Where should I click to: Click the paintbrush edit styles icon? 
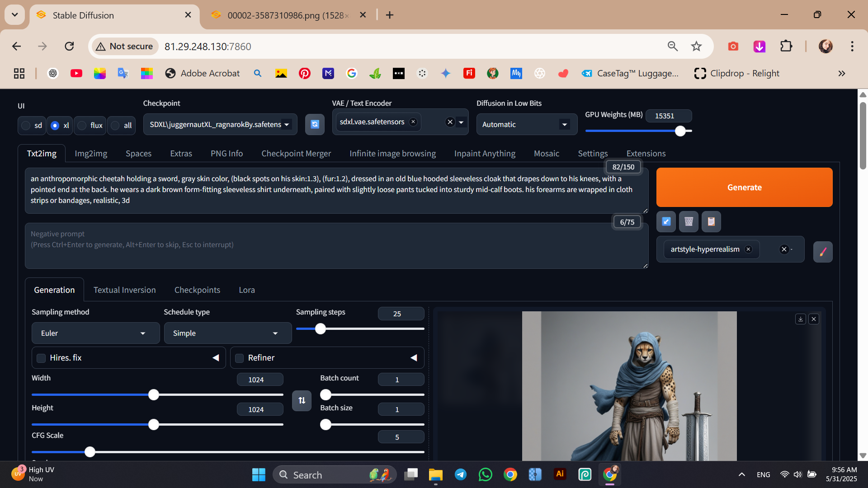(x=822, y=252)
